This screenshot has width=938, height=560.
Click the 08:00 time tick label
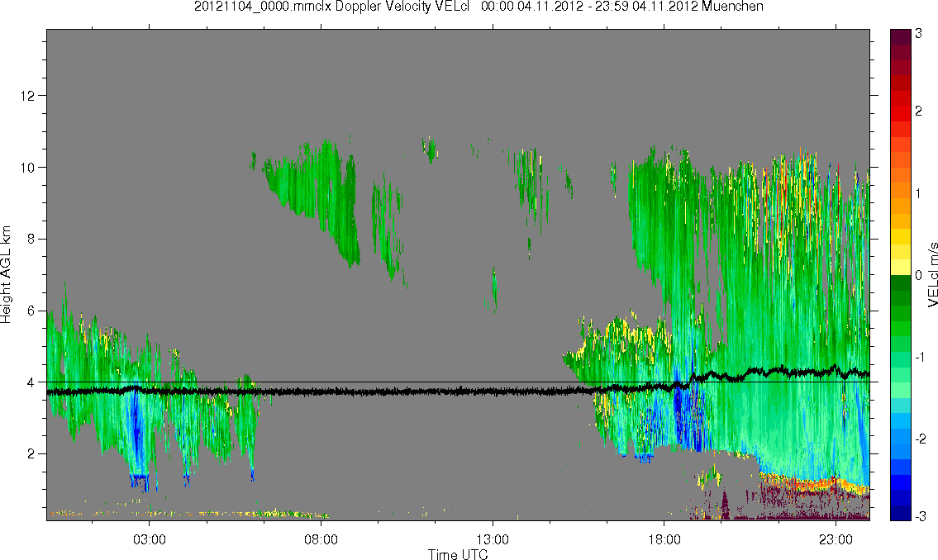tap(321, 539)
